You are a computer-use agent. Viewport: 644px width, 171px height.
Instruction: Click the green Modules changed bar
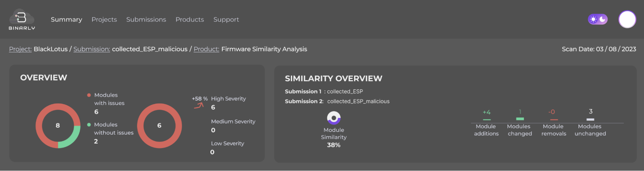point(520,119)
